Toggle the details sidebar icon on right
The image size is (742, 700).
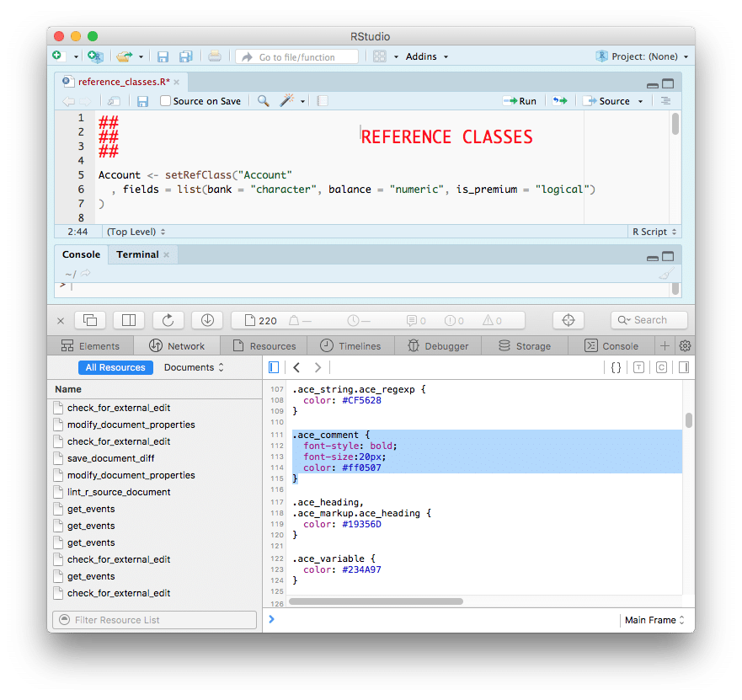click(684, 367)
